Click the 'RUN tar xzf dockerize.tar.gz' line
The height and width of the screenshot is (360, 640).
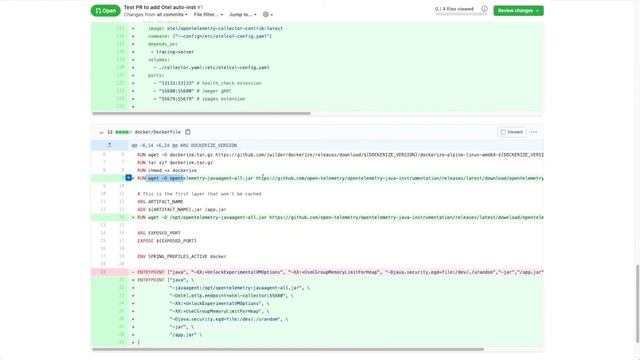pyautogui.click(x=175, y=162)
